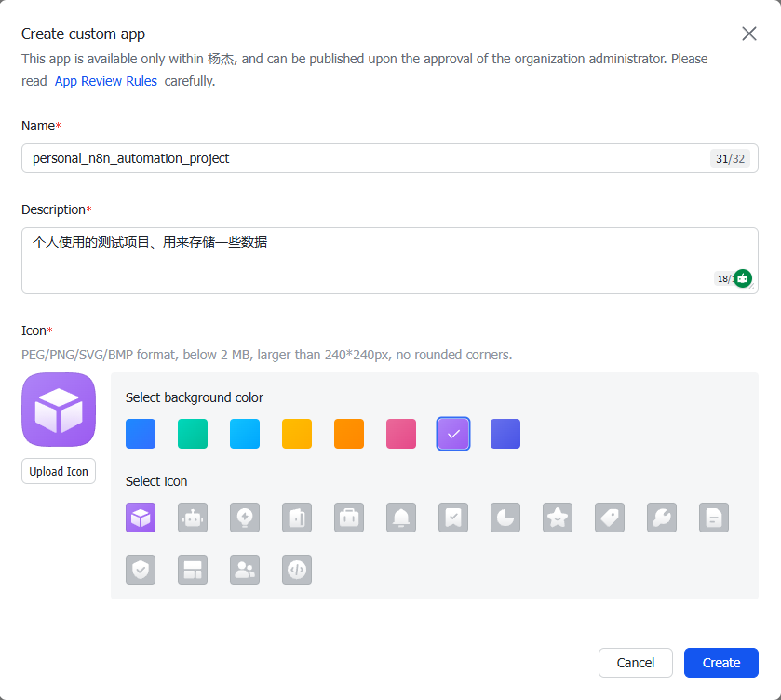Viewport: 781px width, 700px height.
Task: Click into the Name input field
Action: (x=363, y=158)
